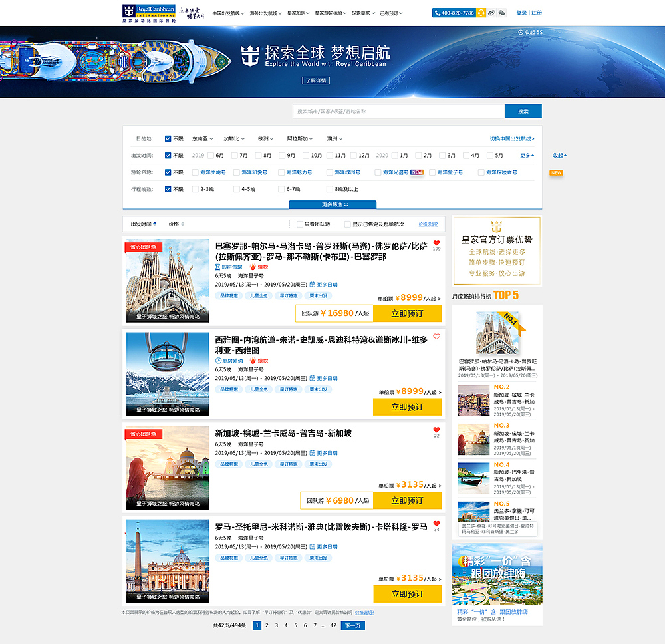The width and height of the screenshot is (665, 644).
Task: Open 探索皇家 menu
Action: [x=363, y=13]
